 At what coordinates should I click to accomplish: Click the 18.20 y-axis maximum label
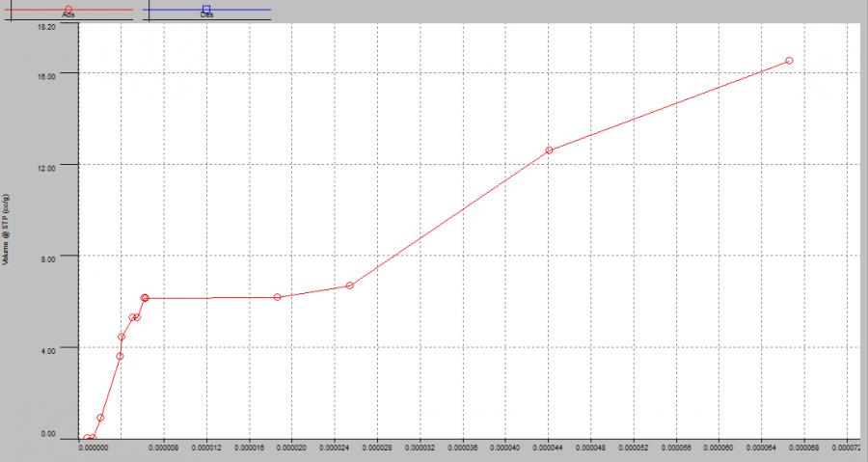(46, 27)
